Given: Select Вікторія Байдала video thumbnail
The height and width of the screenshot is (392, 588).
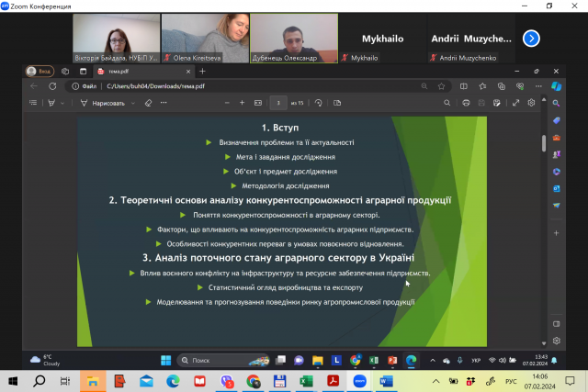Looking at the screenshot, I should 117,39.
